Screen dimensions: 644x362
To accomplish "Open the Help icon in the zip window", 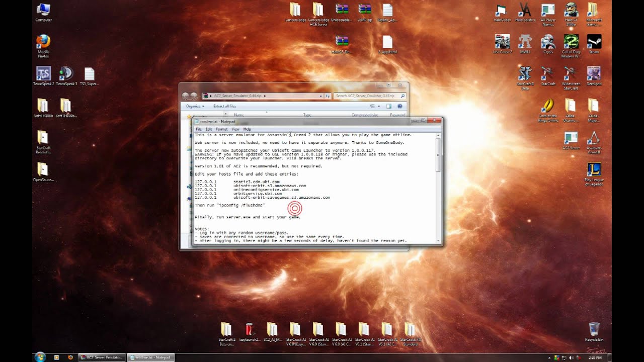I will (x=400, y=106).
